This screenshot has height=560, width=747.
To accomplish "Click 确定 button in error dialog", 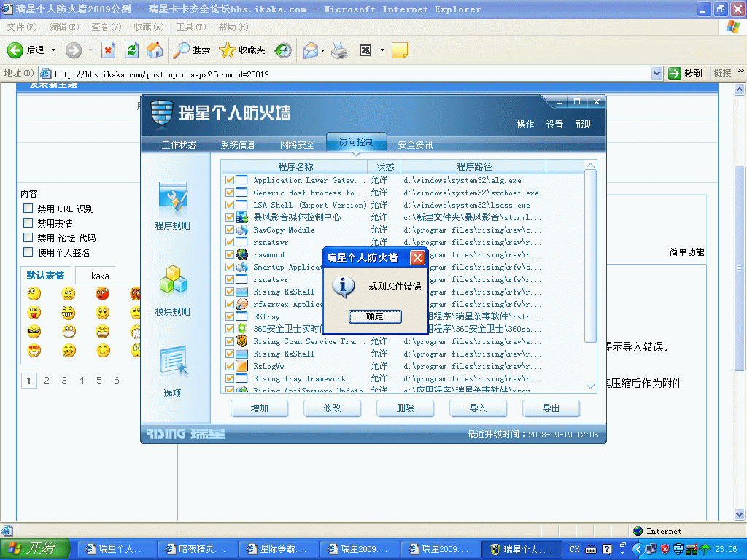I will pyautogui.click(x=375, y=316).
